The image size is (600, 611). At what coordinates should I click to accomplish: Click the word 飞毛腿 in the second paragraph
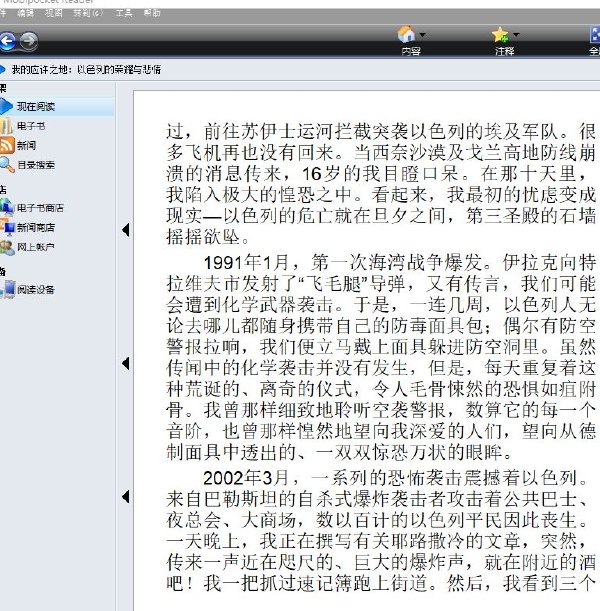click(x=334, y=283)
